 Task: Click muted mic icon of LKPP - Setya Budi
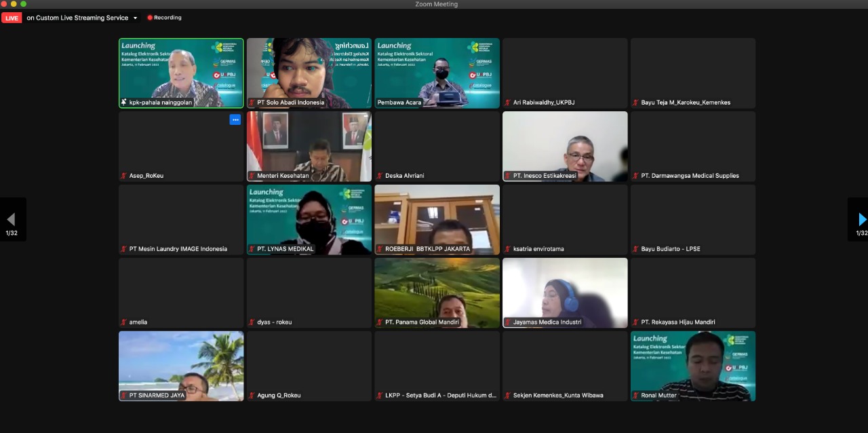[x=380, y=396]
